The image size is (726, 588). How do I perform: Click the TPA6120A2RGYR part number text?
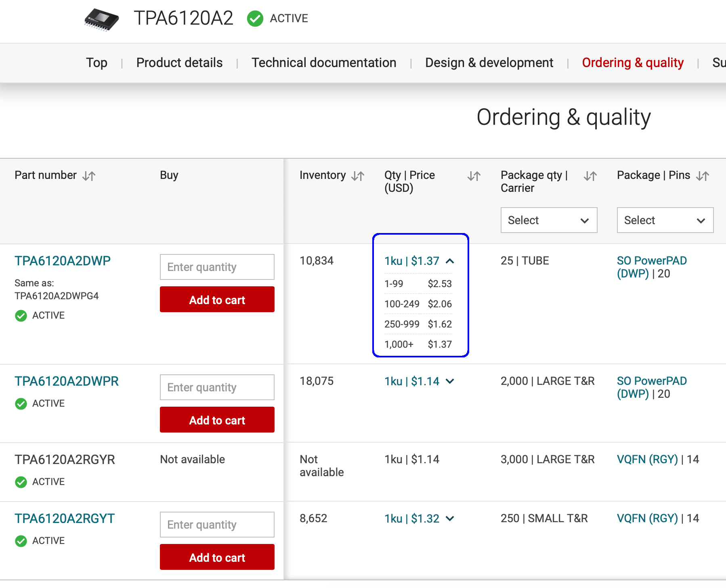(65, 460)
